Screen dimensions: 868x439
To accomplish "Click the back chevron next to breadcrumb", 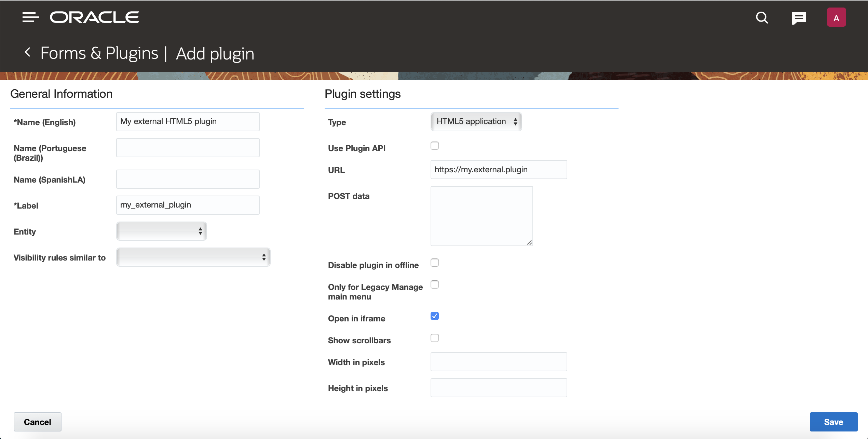I will 27,52.
